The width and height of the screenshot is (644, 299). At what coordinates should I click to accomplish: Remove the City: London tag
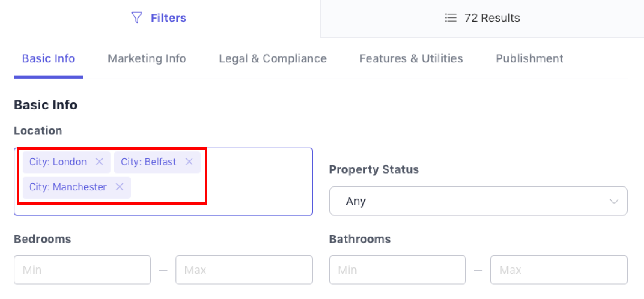[x=100, y=162]
